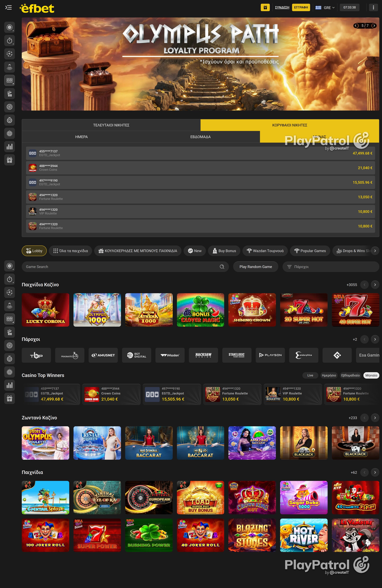Show next items in Ζωντανό Καζίνο row
Screen dimensions: 382x588
[375, 418]
